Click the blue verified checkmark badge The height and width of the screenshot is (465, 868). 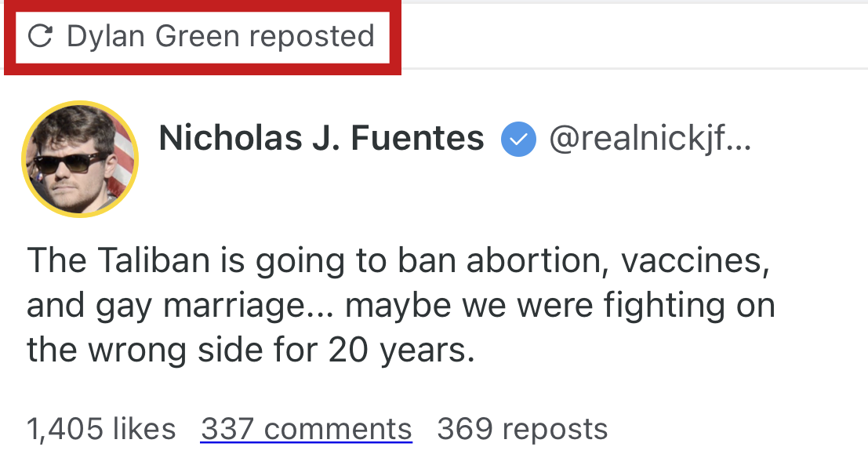pos(518,140)
